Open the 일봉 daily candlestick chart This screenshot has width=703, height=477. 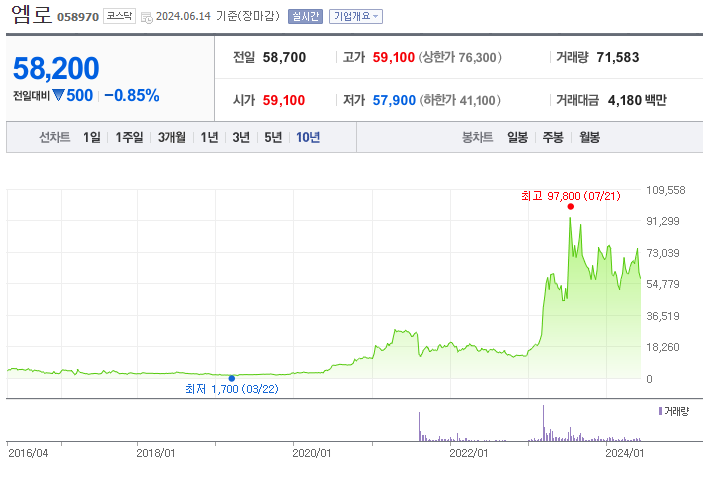[517, 137]
